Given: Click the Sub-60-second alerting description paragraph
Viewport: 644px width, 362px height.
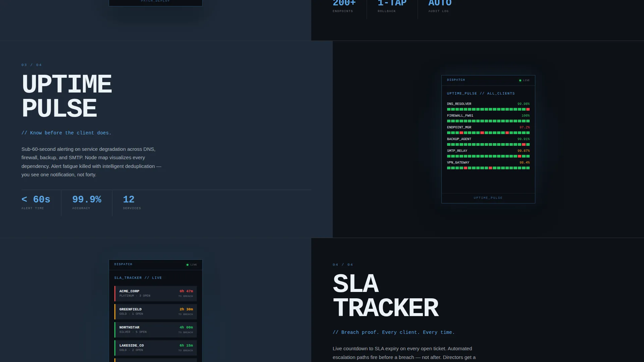Looking at the screenshot, I should [92, 162].
